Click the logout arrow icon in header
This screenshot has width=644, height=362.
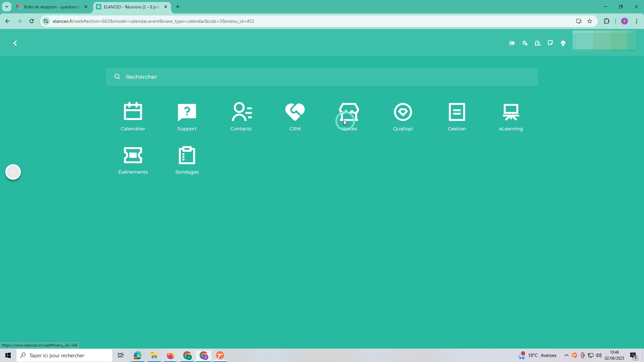pos(512,43)
